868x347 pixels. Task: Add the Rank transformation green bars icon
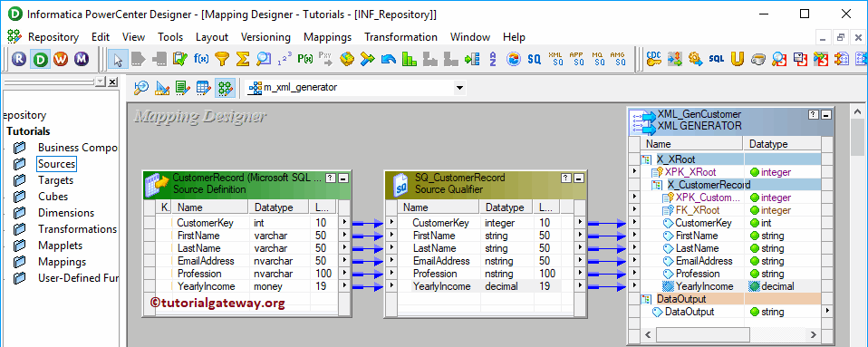coord(410,59)
